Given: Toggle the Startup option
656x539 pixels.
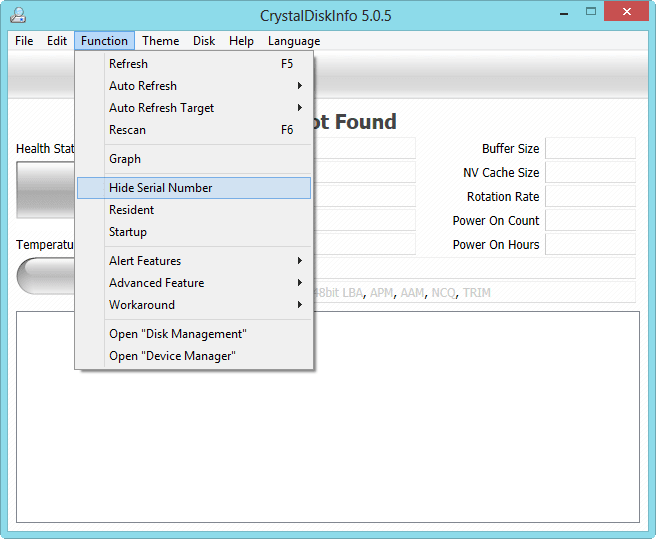Looking at the screenshot, I should coord(194,232).
